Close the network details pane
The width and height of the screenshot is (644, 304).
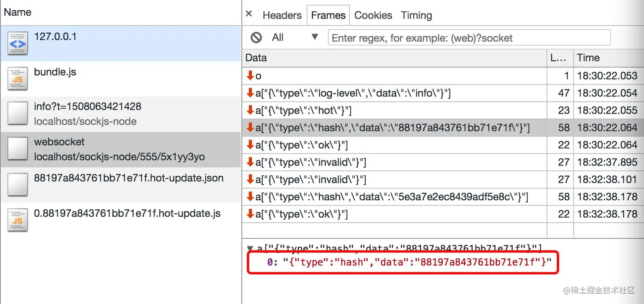249,14
